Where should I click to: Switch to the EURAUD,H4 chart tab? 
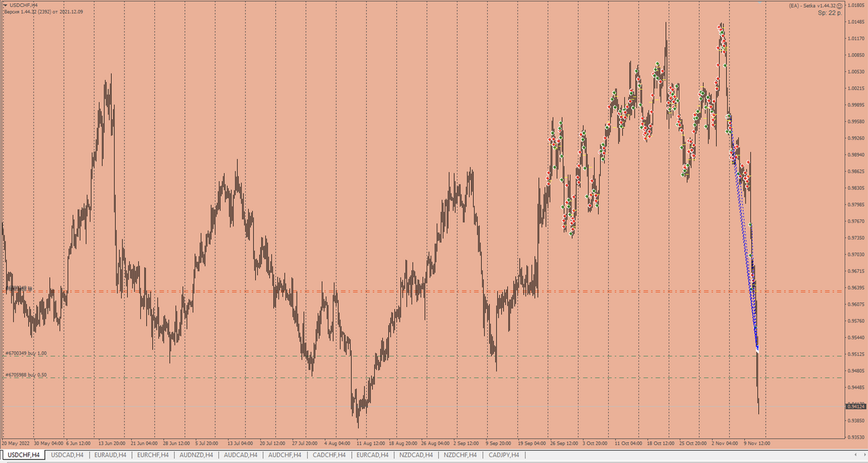click(111, 456)
